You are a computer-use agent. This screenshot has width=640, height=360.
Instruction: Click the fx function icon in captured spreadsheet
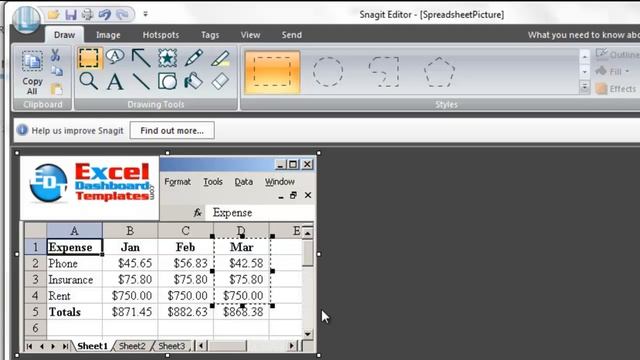[198, 213]
